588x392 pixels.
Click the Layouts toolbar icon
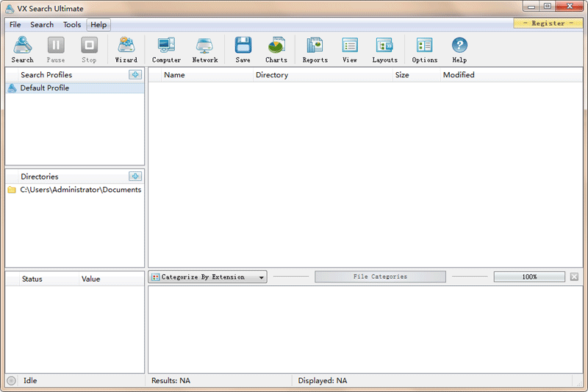384,49
